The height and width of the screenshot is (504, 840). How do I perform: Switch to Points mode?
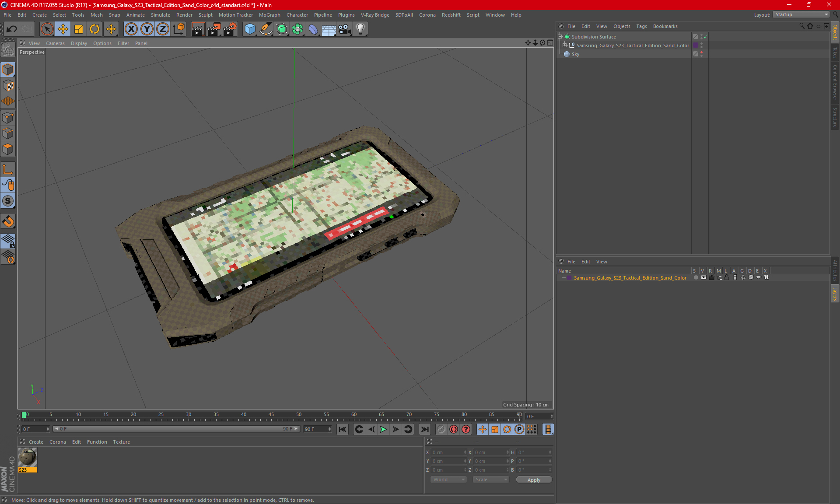tap(8, 118)
